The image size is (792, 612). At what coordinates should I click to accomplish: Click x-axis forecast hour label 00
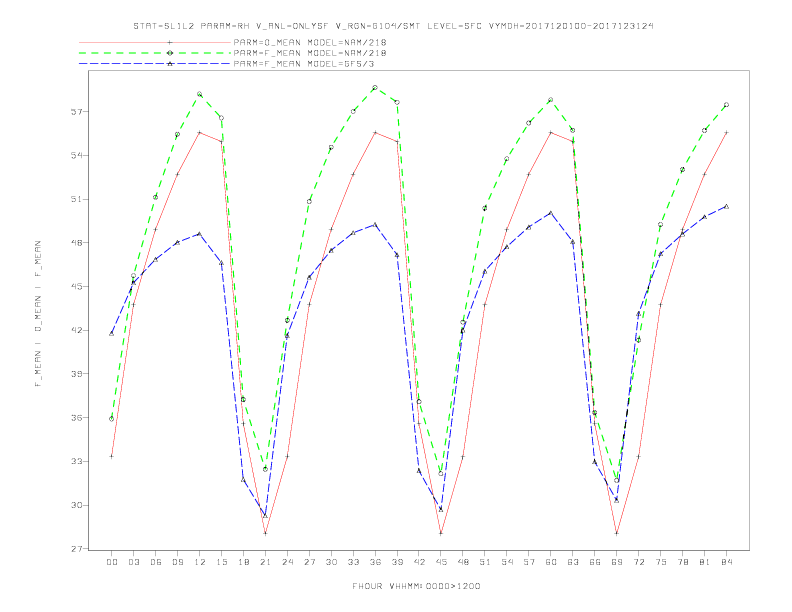[x=112, y=562]
